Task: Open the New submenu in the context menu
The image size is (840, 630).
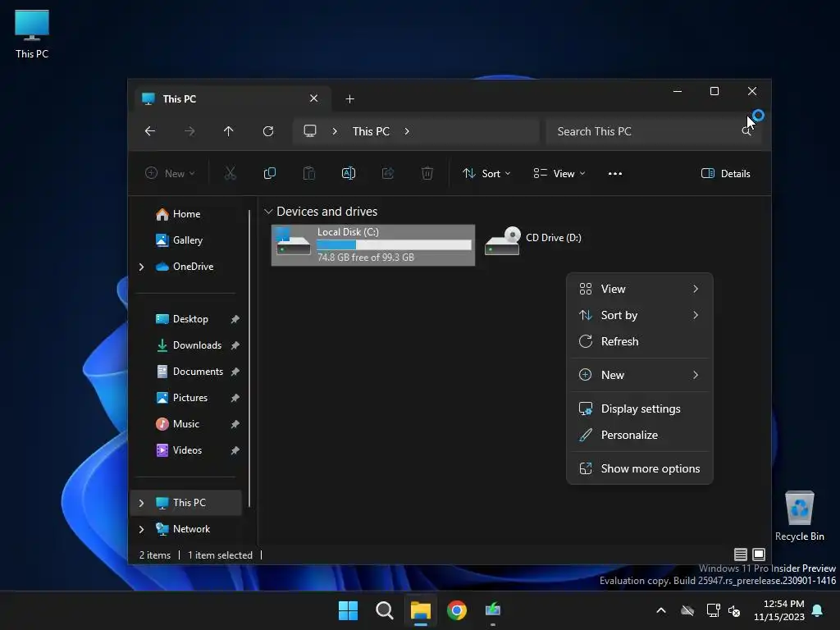Action: (x=639, y=375)
